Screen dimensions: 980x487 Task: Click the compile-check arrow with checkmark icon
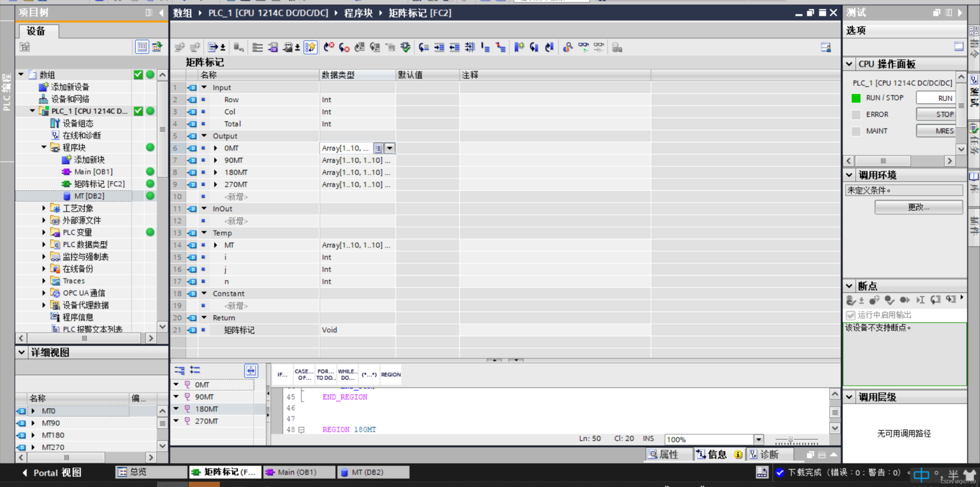click(406, 47)
